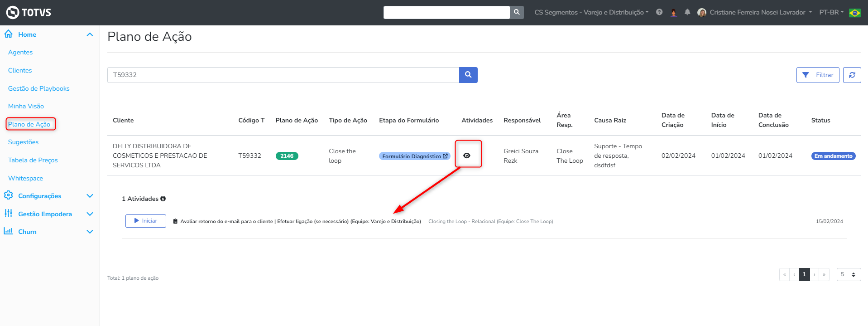Click the Iniciar activity button
The height and width of the screenshot is (326, 868).
coord(146,221)
